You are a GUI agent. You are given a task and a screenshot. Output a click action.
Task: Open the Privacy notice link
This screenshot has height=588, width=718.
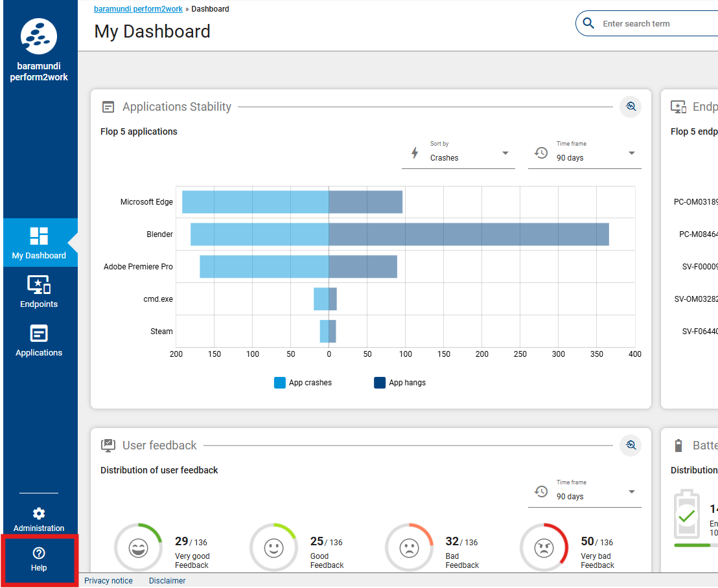[108, 581]
